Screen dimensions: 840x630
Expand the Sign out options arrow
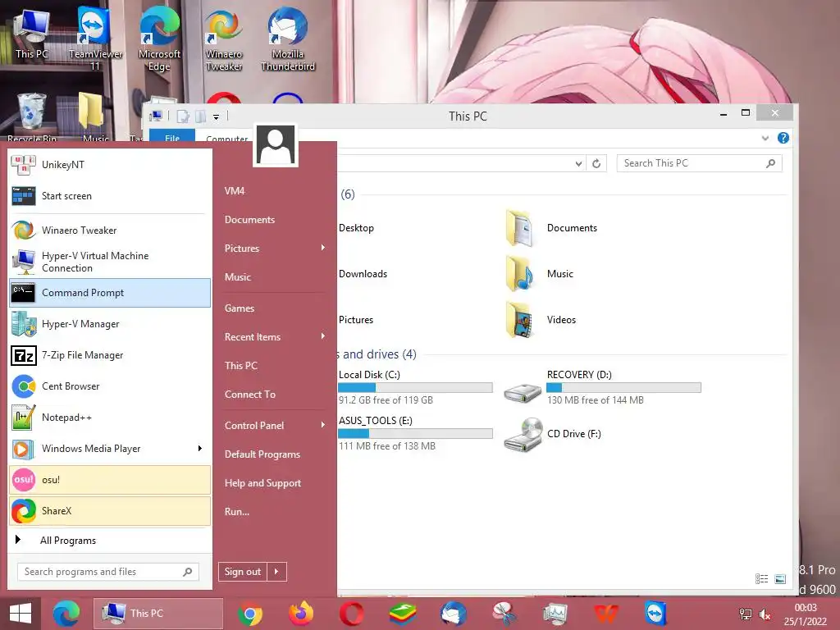tap(276, 572)
